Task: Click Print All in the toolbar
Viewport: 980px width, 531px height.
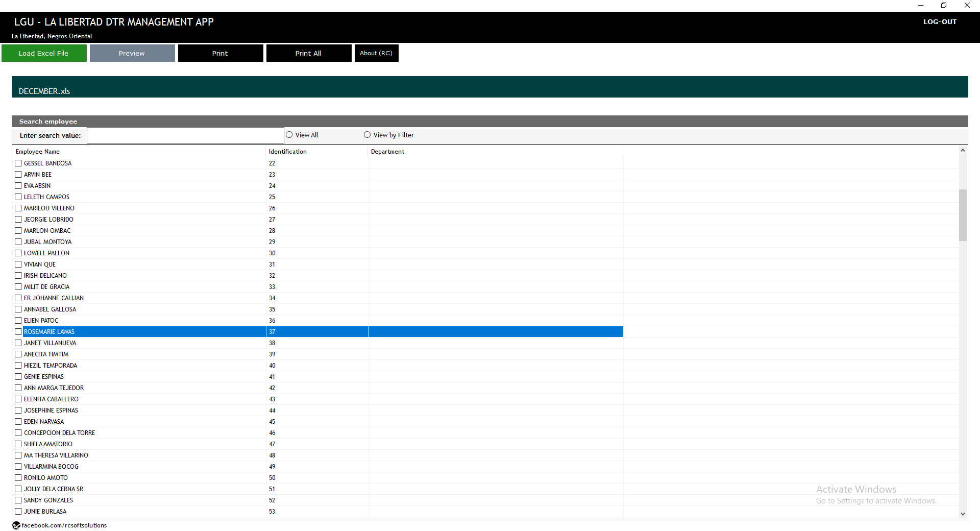Action: click(308, 53)
